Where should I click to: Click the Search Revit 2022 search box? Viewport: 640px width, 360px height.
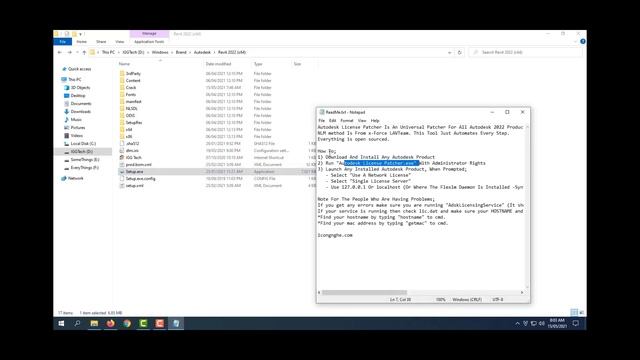[526, 52]
